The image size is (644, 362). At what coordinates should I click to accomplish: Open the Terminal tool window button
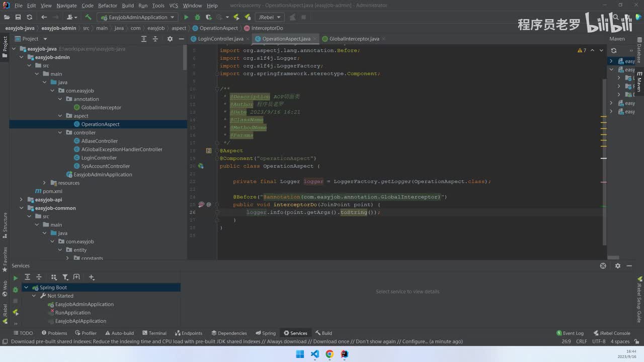pos(154,333)
